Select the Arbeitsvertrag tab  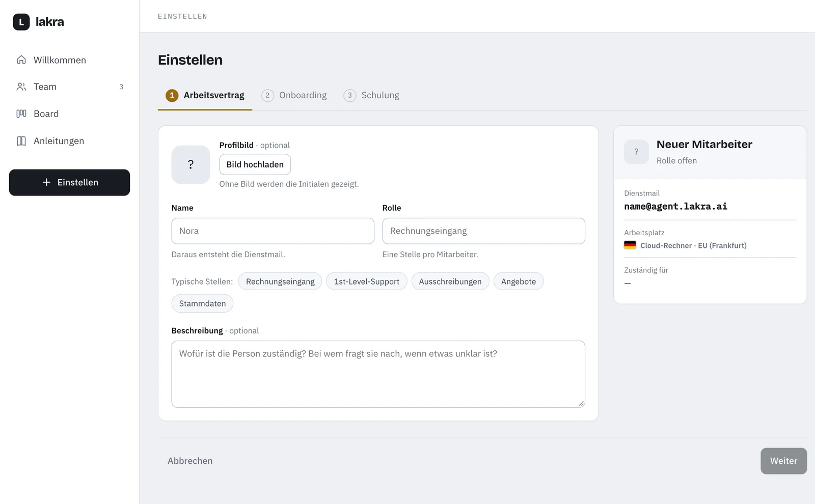(205, 95)
